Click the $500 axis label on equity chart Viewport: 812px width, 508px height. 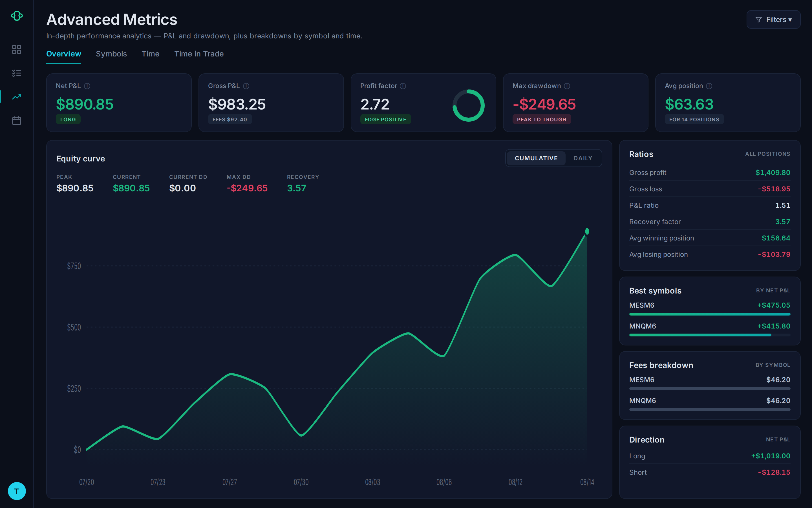(74, 327)
